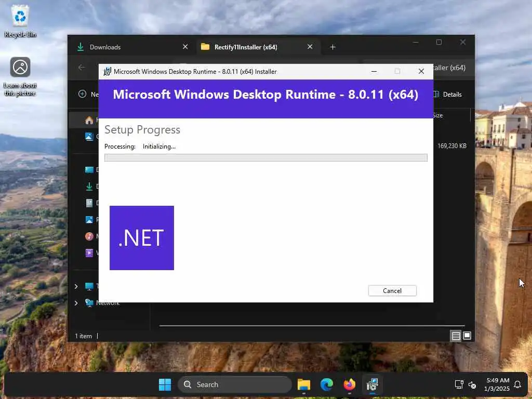
Task: Switch Explorer to details list view
Action: pos(456,336)
